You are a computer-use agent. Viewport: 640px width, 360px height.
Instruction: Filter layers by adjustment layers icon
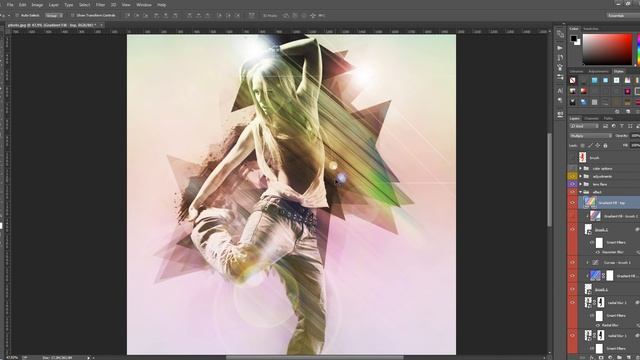613,126
